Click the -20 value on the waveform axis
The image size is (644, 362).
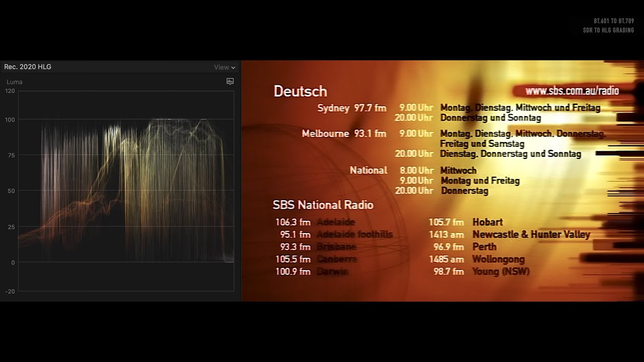click(x=10, y=291)
